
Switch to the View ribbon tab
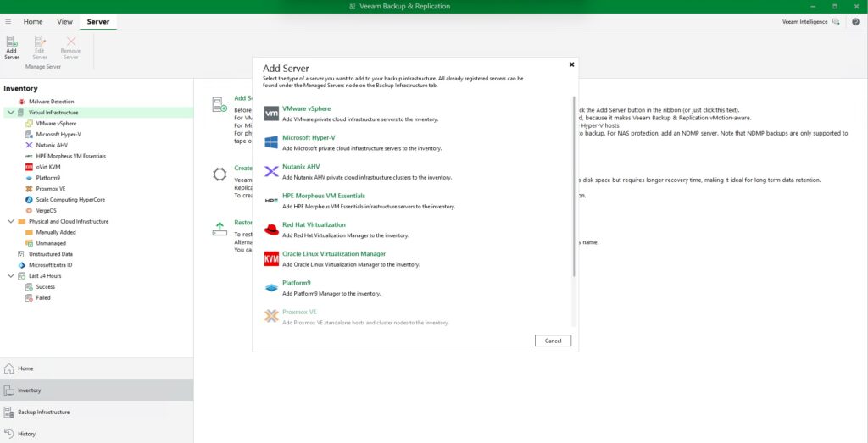(64, 21)
